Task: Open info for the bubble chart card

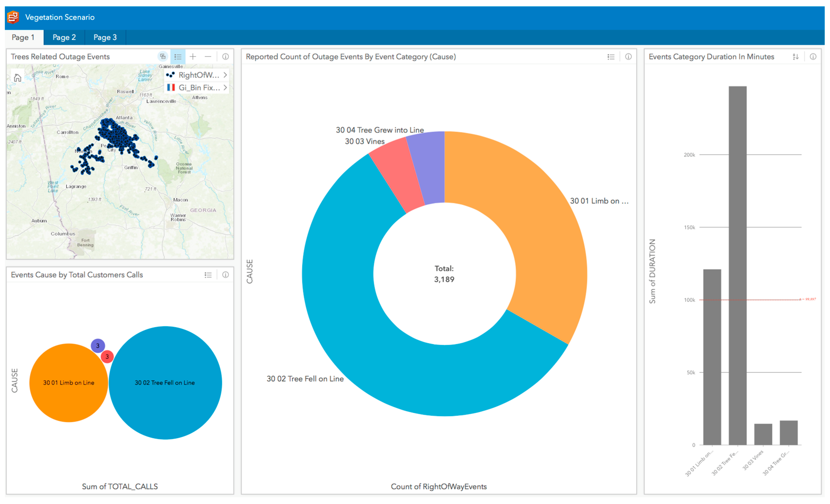Action: 225,275
